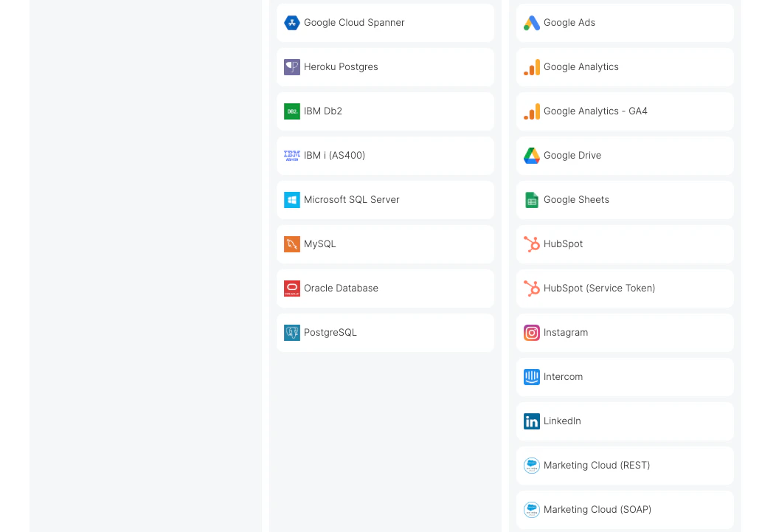Choose the LinkedIn label text
Image resolution: width=776 pixels, height=532 pixels.
click(x=562, y=421)
